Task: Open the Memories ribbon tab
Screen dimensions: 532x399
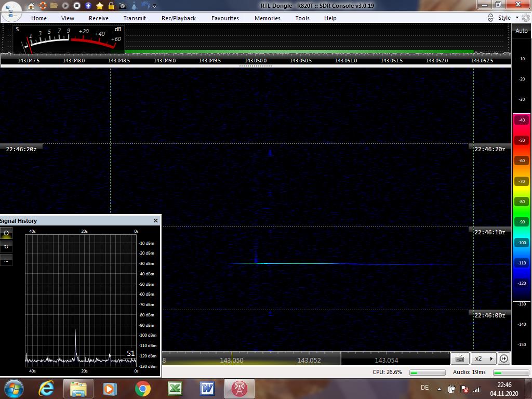Action: pos(268,18)
